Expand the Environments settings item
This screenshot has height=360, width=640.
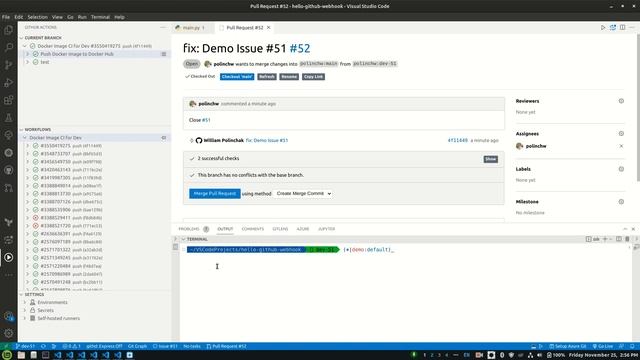[x=24, y=302]
